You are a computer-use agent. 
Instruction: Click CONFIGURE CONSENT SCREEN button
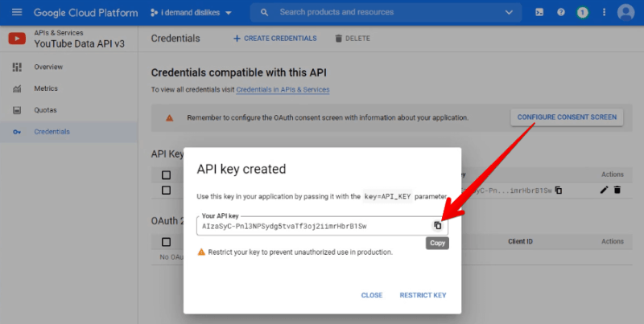click(567, 117)
